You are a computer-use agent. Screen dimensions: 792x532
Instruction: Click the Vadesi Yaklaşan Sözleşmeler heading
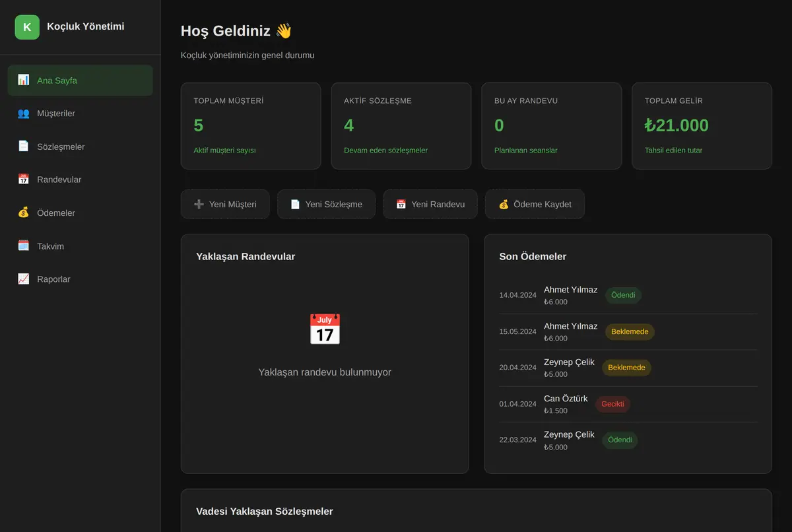coord(265,512)
